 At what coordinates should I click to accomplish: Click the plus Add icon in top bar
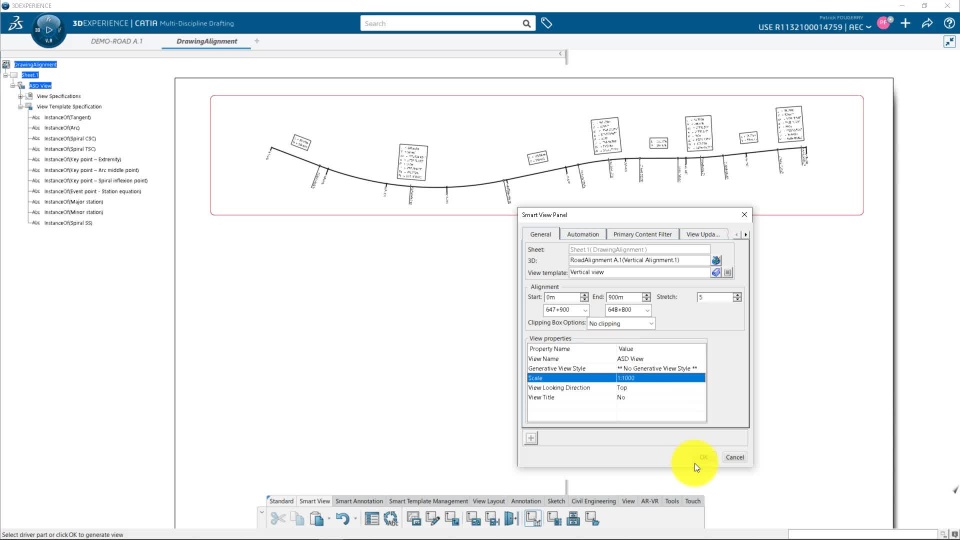point(906,23)
